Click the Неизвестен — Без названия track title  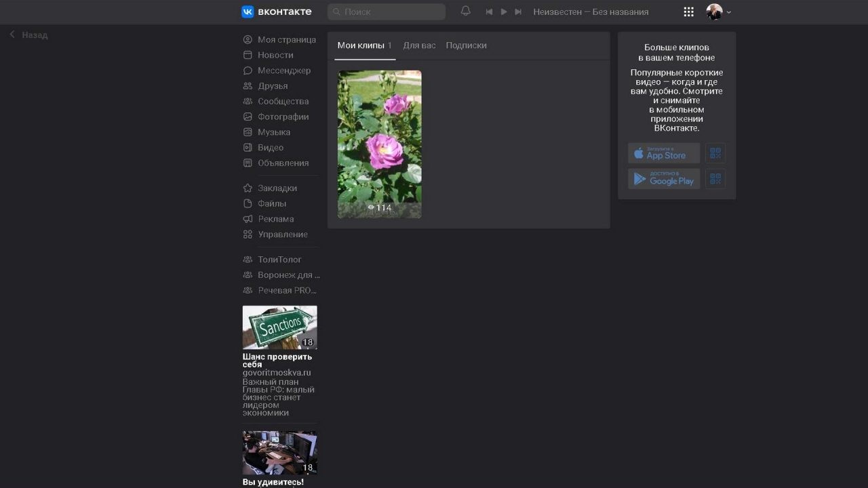click(591, 12)
